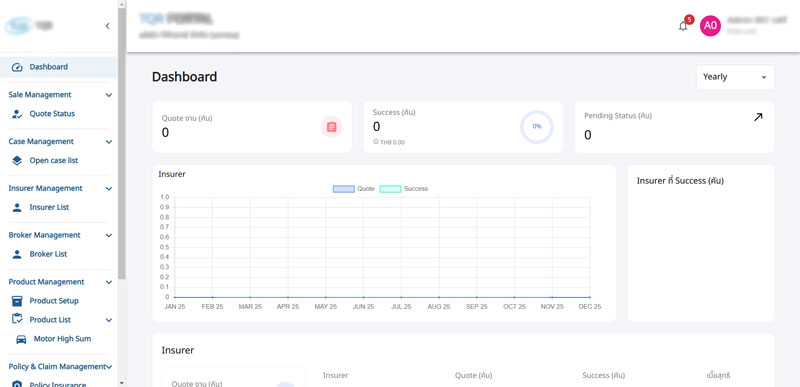Open the Quote Status page

coord(52,114)
